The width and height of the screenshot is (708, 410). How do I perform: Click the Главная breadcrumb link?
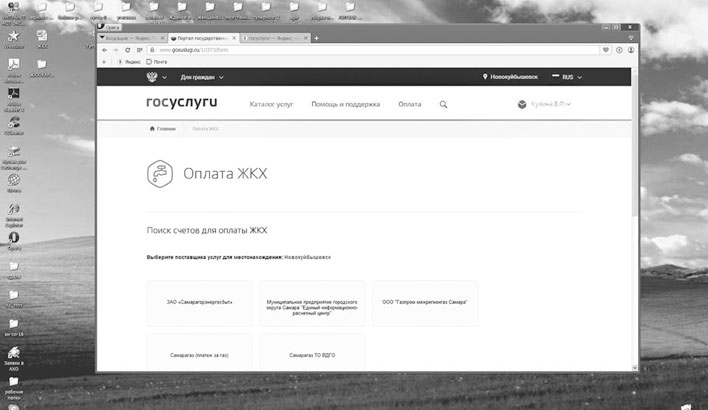point(166,129)
